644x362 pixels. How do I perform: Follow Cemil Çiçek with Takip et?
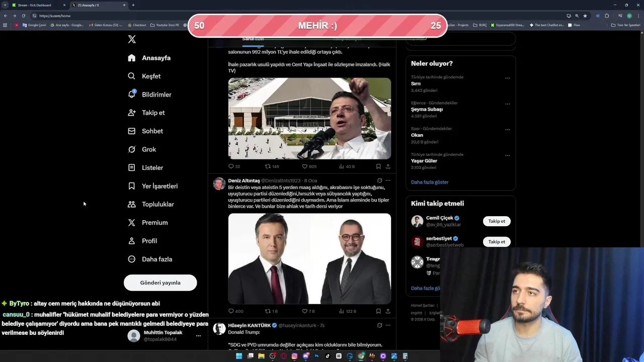click(x=497, y=221)
